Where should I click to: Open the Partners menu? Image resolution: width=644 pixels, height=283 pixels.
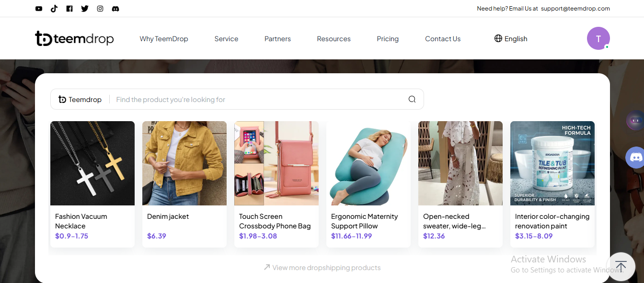click(277, 39)
